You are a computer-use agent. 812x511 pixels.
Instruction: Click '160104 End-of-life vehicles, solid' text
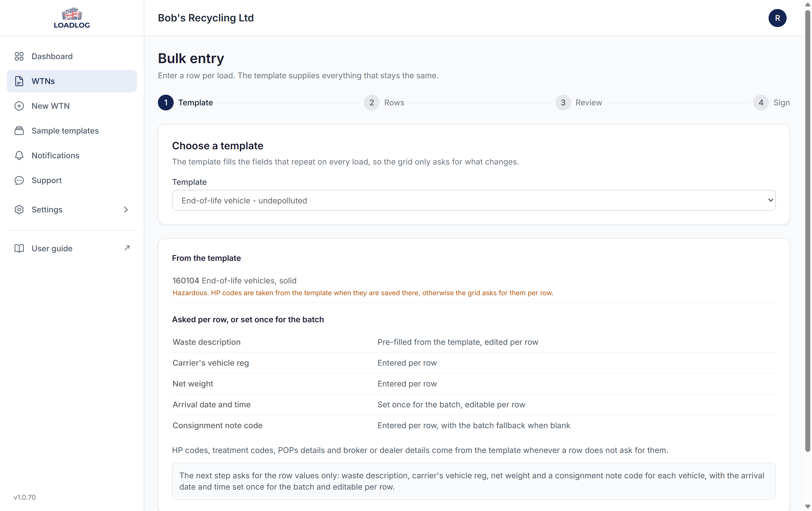[234, 281]
